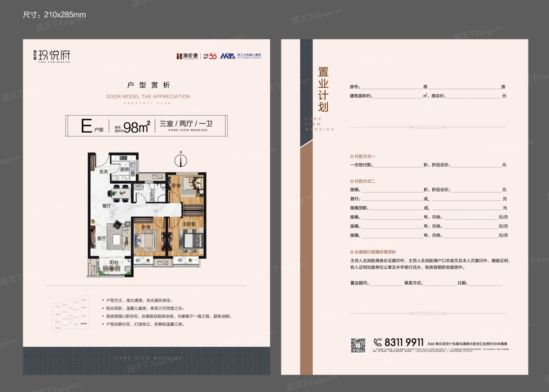Click the bullet text 户型方正，南北通透
Viewport: 549px width, 392px height.
(x=139, y=301)
